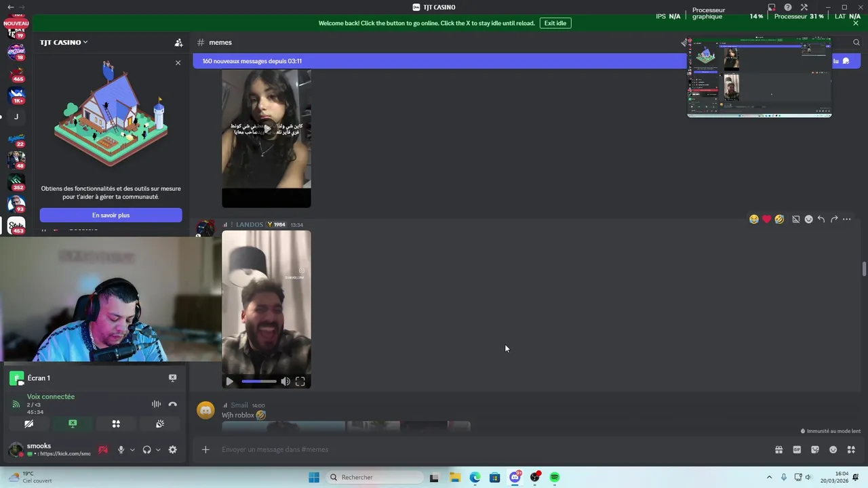Reply to the LANDOS message

[821, 219]
